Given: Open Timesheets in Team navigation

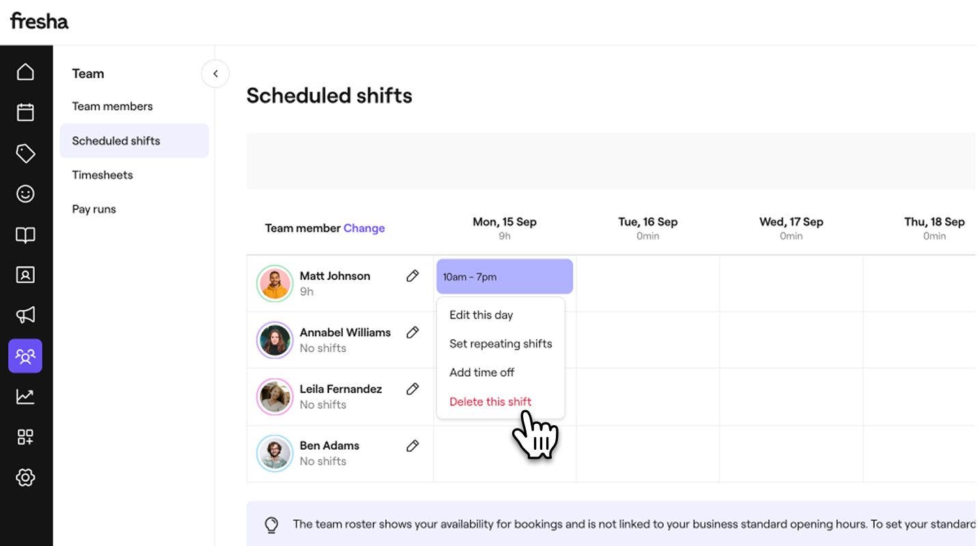Looking at the screenshot, I should tap(102, 175).
